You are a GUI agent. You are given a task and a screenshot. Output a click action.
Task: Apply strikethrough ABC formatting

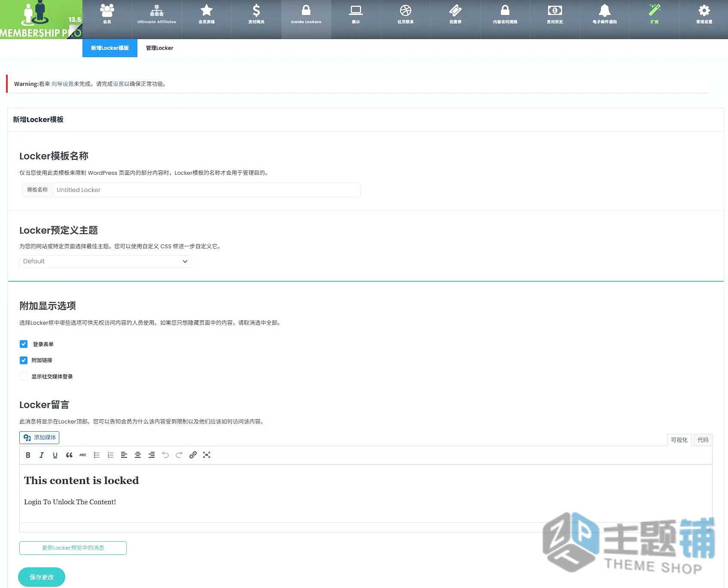(x=83, y=455)
